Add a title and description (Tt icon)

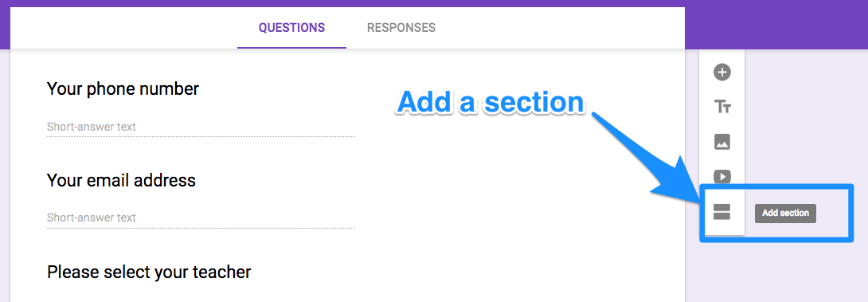721,107
